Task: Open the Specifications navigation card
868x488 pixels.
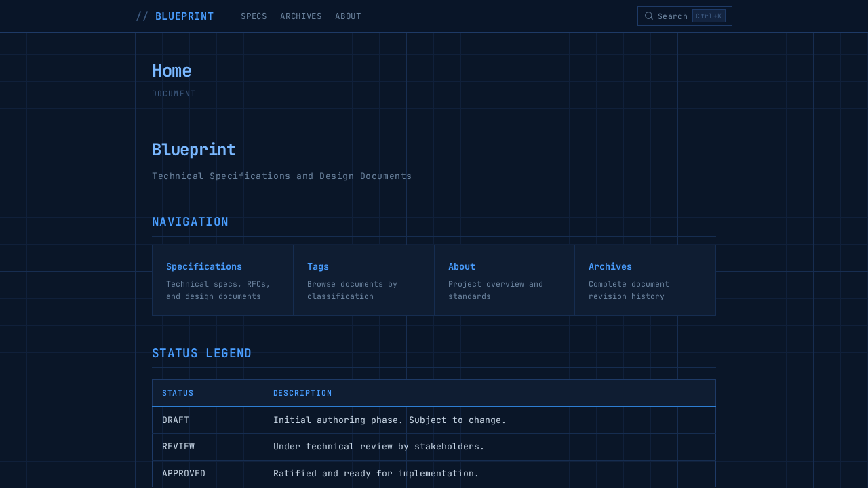Action: 222,280
